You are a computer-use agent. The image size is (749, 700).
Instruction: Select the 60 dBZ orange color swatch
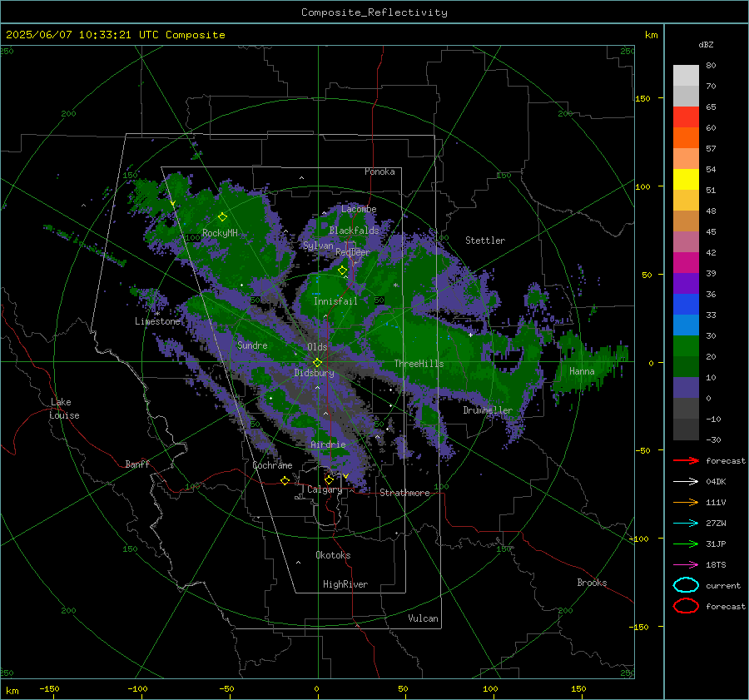pos(686,137)
